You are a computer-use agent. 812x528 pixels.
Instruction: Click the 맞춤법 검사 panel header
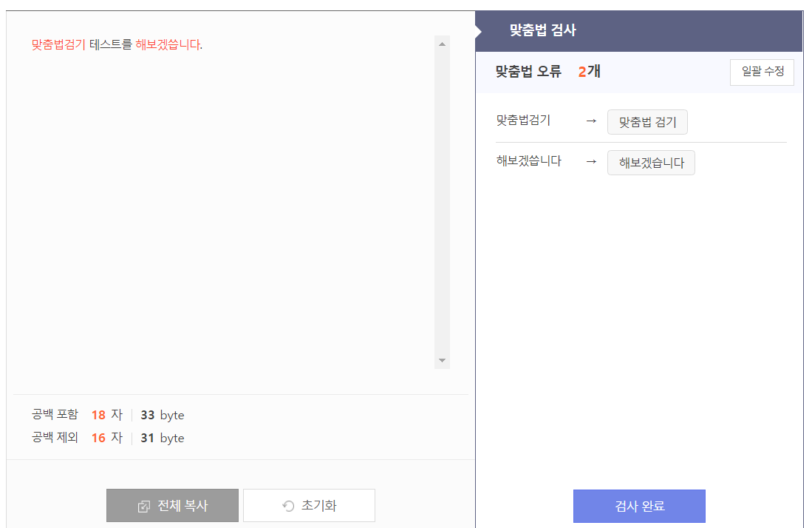(x=539, y=30)
